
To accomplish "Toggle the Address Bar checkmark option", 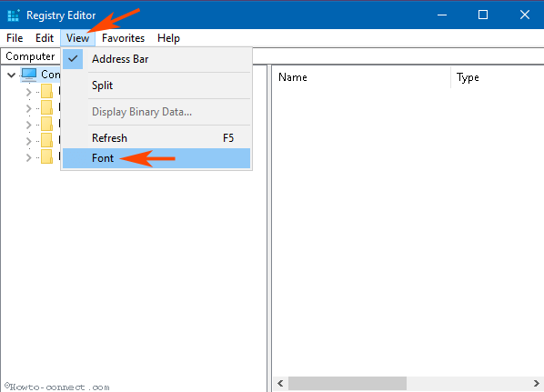I will point(156,59).
